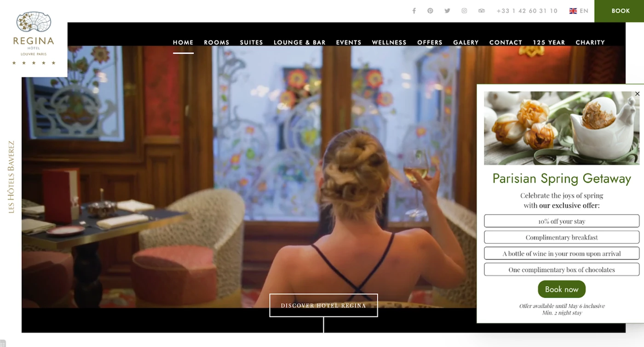Open the Instagram social icon
Viewport: 644px width, 347px height.
point(464,11)
